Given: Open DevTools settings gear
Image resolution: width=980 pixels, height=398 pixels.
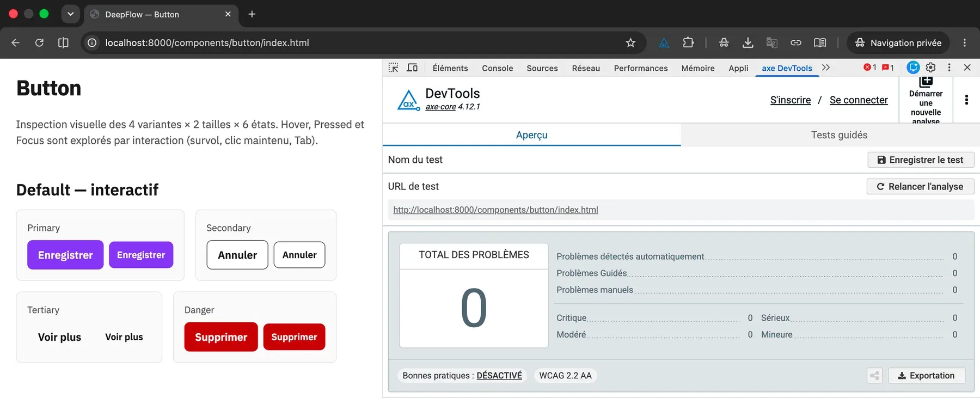Looking at the screenshot, I should (x=930, y=68).
